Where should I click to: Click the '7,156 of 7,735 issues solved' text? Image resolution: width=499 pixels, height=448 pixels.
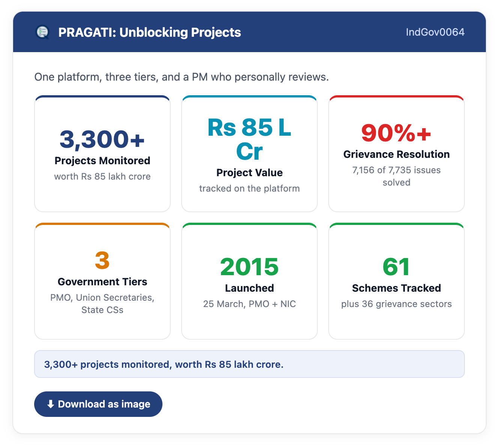click(x=397, y=176)
